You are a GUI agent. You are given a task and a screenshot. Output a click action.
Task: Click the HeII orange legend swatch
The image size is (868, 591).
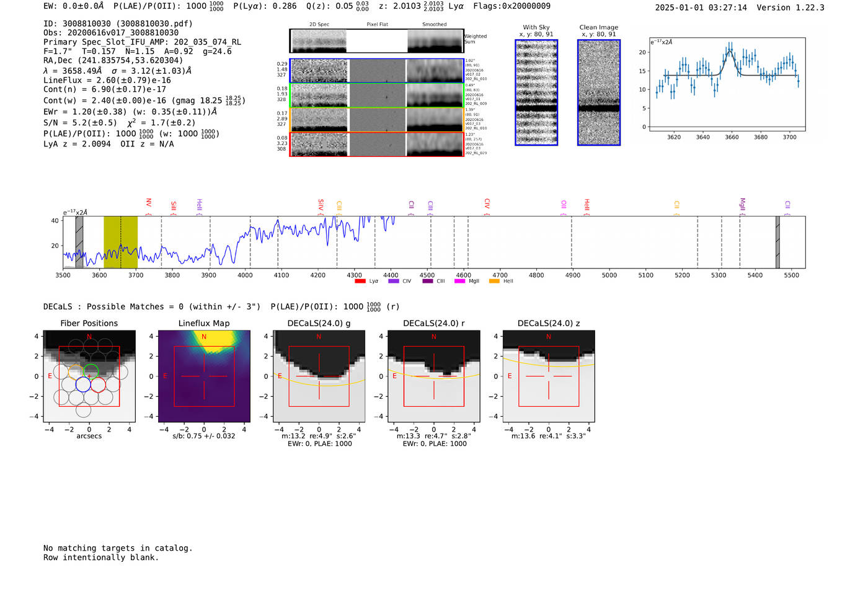click(x=494, y=281)
